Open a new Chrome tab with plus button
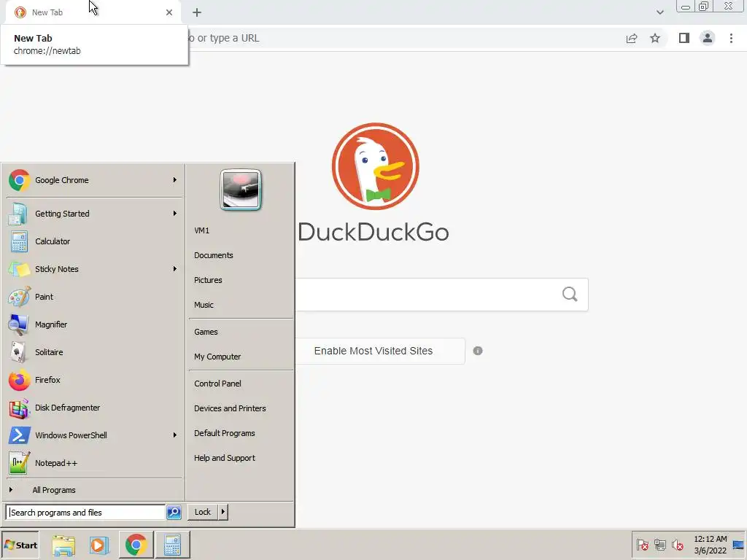This screenshot has width=747, height=560. [197, 12]
